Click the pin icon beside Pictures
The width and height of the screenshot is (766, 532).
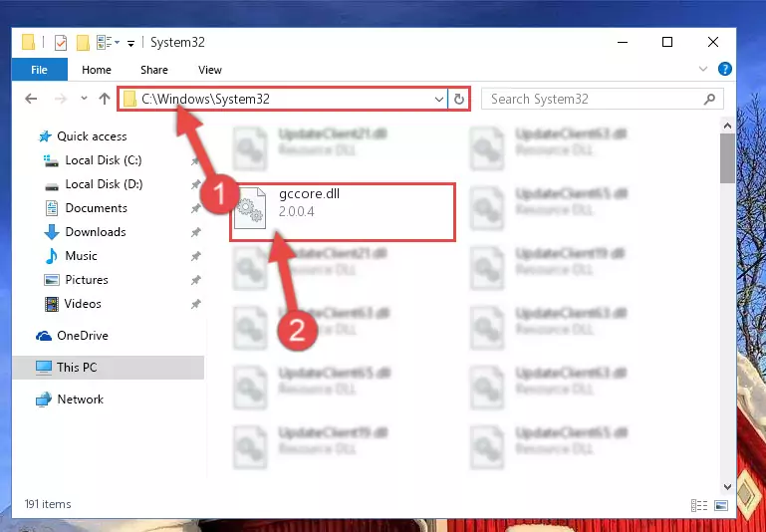click(x=196, y=280)
